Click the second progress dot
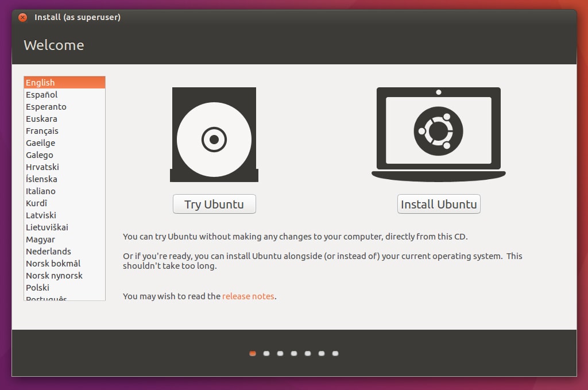 [x=266, y=353]
